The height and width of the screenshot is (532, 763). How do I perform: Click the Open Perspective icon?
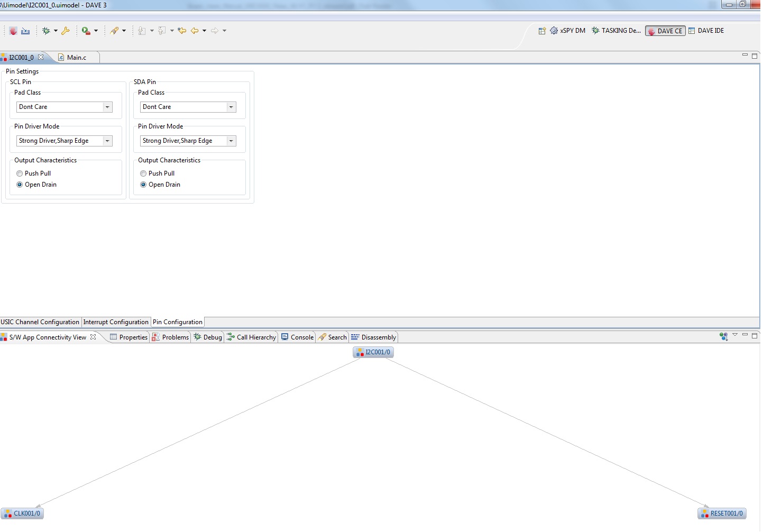[542, 31]
